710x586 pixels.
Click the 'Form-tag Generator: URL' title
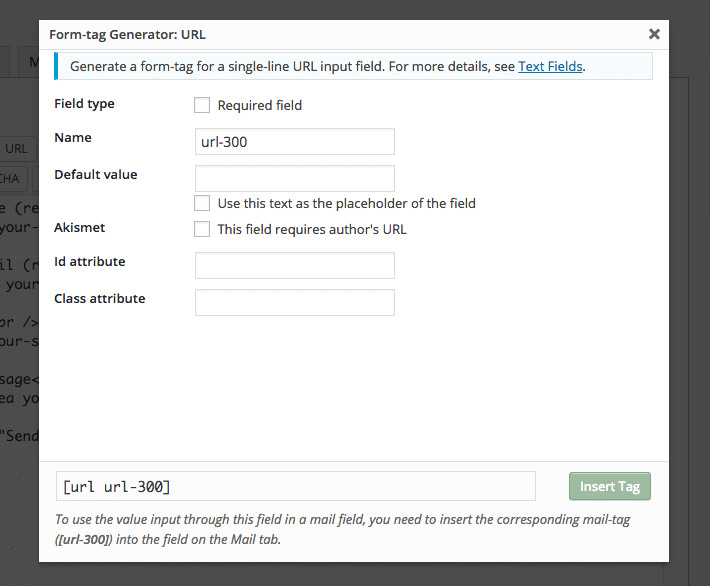(x=127, y=34)
